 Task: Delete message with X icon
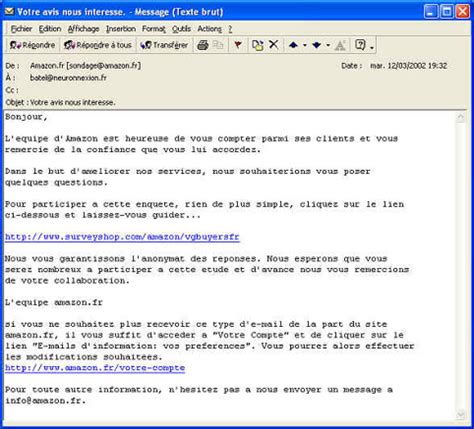click(x=274, y=45)
